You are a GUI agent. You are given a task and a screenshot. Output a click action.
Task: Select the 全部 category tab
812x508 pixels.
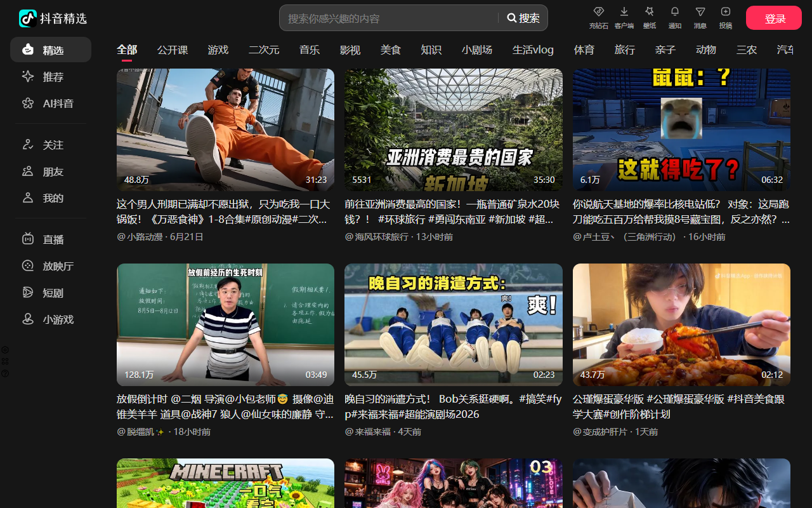tap(127, 50)
